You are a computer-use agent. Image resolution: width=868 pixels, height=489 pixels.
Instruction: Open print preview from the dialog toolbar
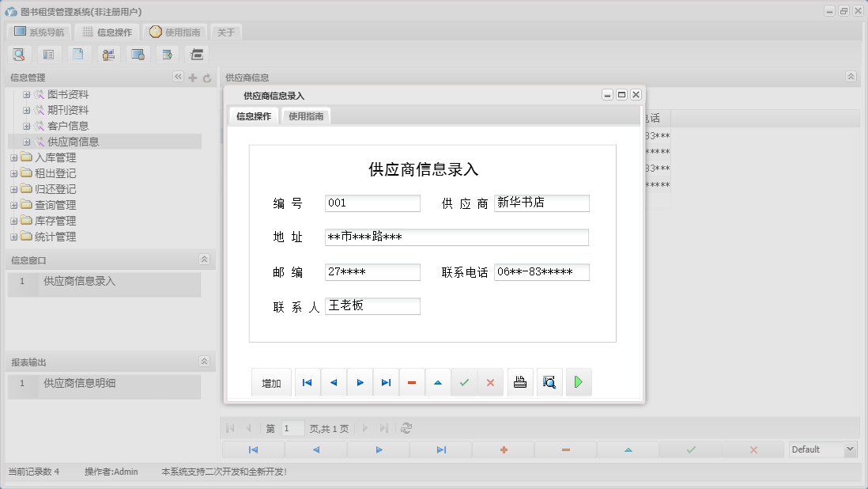(x=549, y=381)
